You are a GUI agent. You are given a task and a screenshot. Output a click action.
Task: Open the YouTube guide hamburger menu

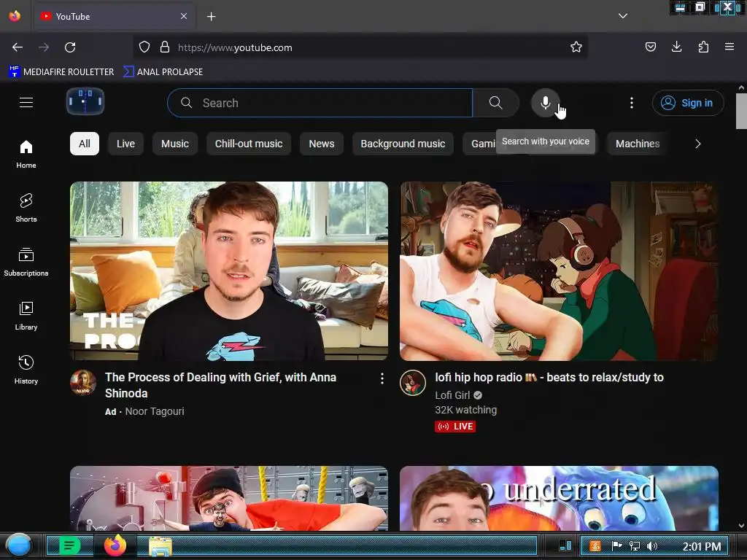[26, 102]
